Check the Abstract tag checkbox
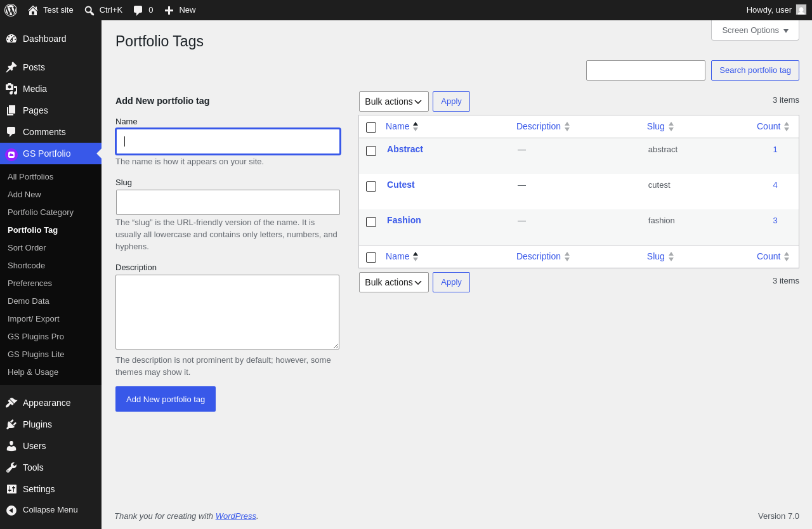 click(371, 151)
